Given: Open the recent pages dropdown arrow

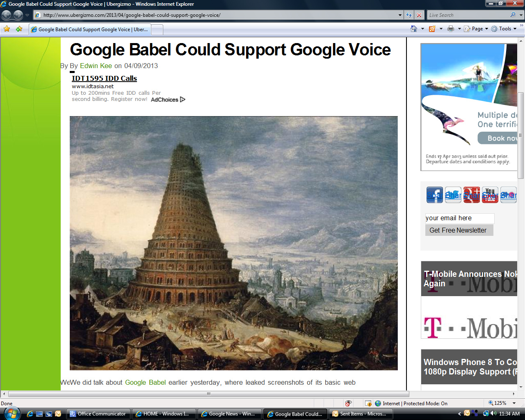Looking at the screenshot, I should (x=27, y=15).
